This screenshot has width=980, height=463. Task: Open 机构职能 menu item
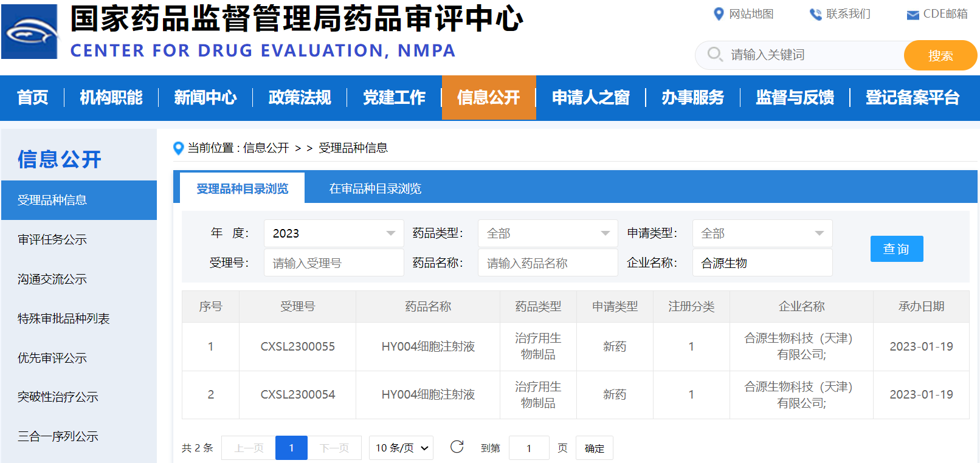pos(111,97)
